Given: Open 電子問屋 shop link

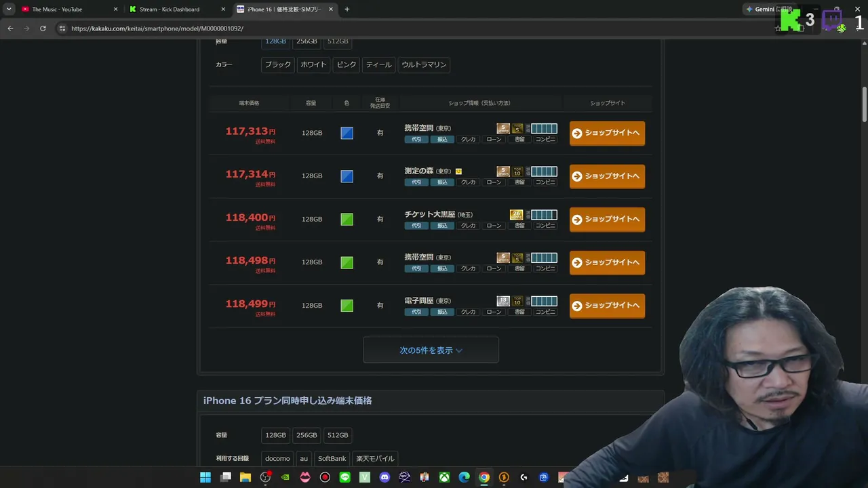Looking at the screenshot, I should (419, 300).
